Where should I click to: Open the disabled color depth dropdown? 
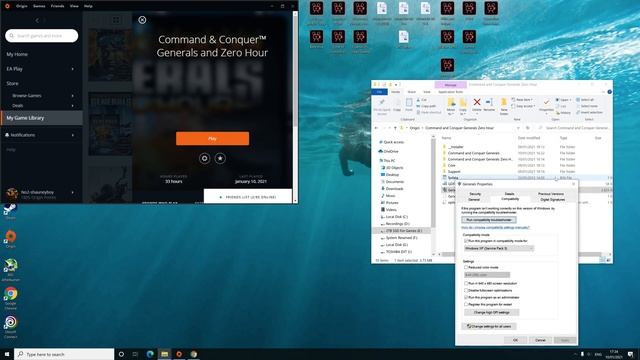tap(487, 275)
